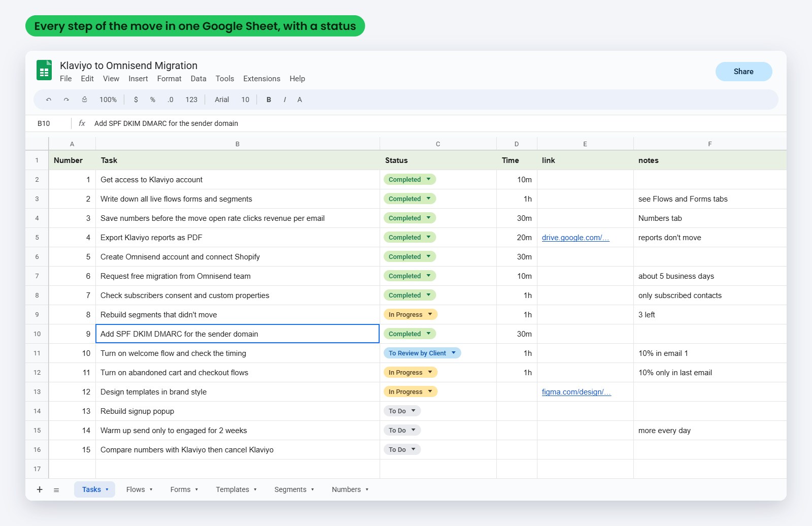Screen dimensions: 812x526
Task: Open the all sheets list icon
Action: coord(56,490)
